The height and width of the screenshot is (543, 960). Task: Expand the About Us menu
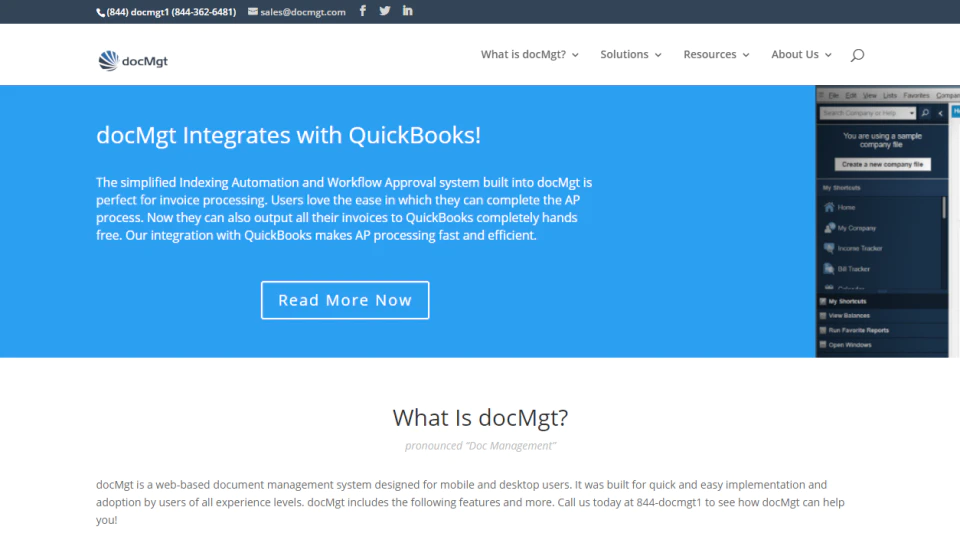801,54
